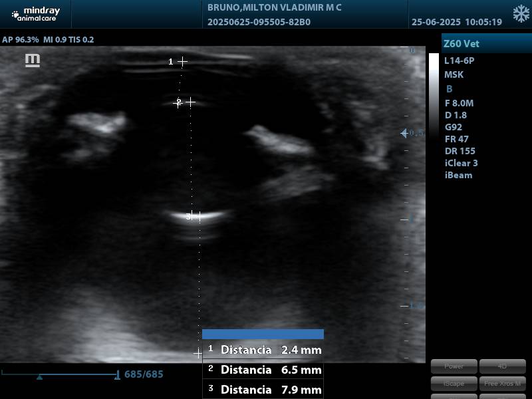Click the snowflake freeze icon
The image size is (532, 399).
(521, 14)
